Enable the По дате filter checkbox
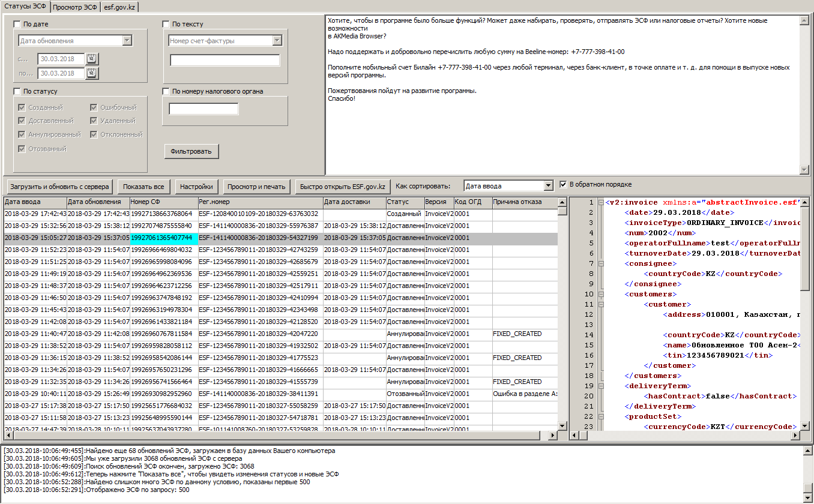 coord(17,25)
